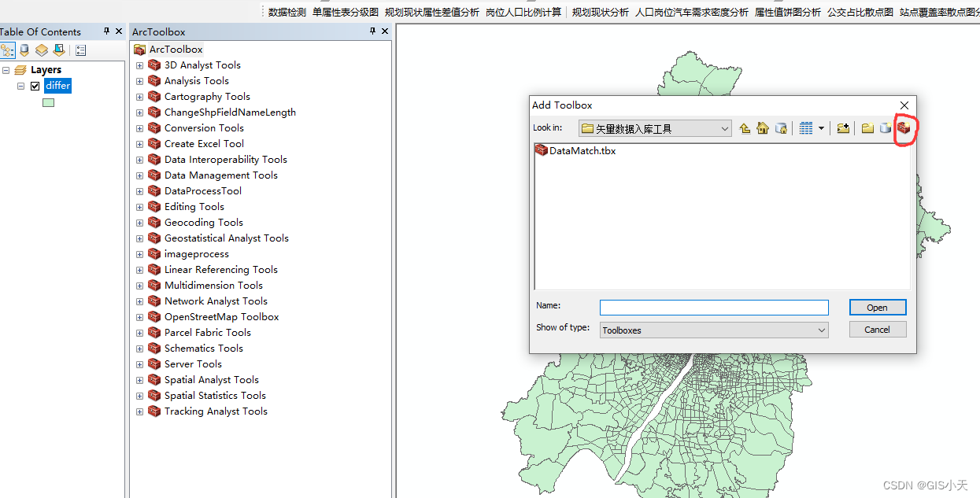Select List By Drawing Order in Table Of Contents
Image resolution: width=980 pixels, height=498 pixels.
(x=8, y=50)
